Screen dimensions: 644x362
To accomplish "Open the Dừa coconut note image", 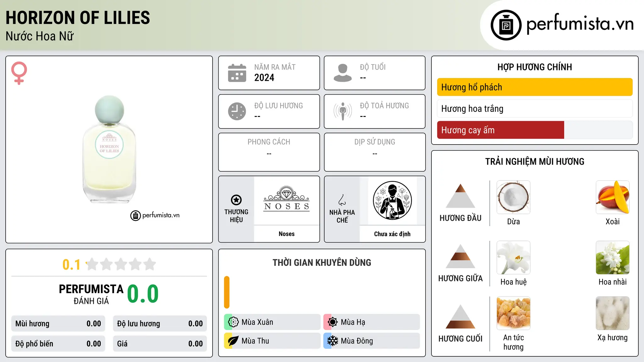I will coord(514,197).
